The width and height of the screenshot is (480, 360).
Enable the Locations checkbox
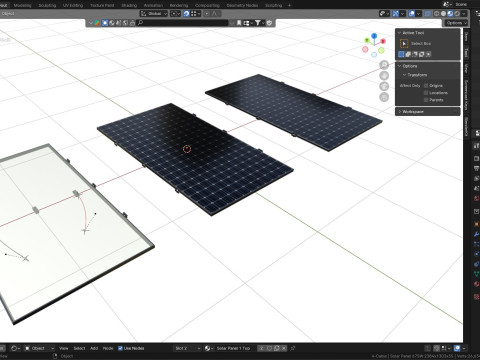(426, 93)
